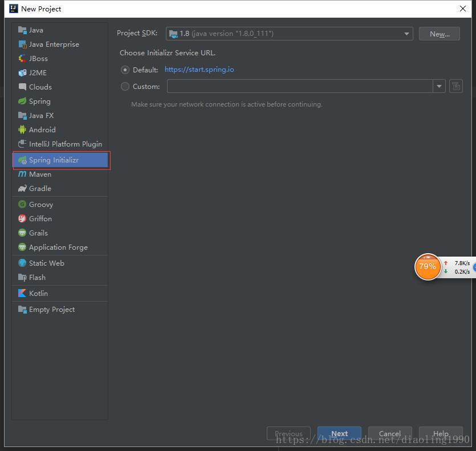Click the Empty Project folder icon
The width and height of the screenshot is (476, 451).
point(22,310)
